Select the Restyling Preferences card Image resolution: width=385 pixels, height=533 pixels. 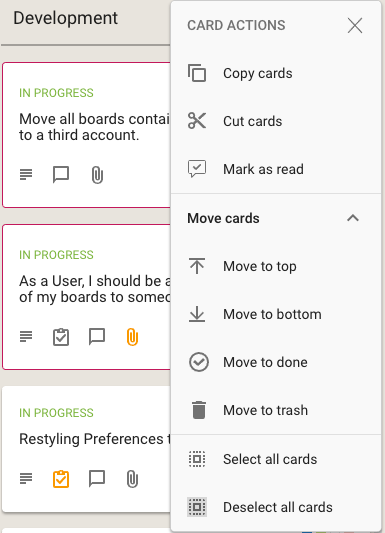coord(86,449)
